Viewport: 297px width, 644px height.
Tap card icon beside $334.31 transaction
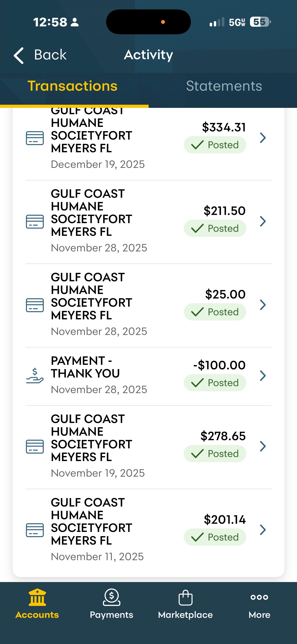coord(35,138)
